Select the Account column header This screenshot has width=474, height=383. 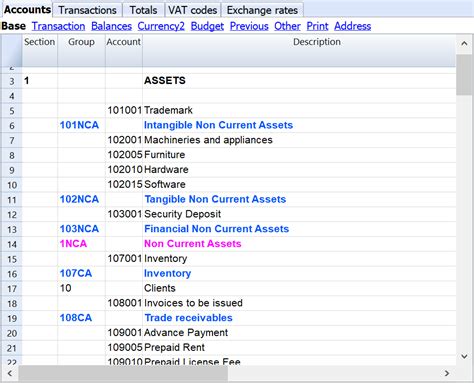click(124, 50)
